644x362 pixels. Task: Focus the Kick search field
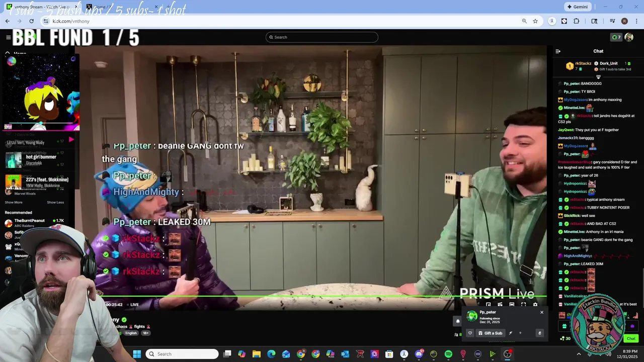click(x=322, y=37)
